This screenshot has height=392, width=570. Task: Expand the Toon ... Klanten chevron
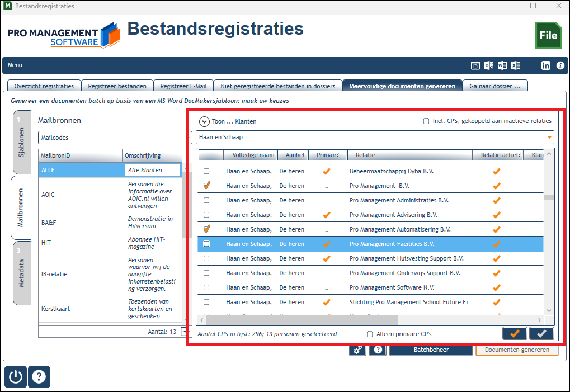pos(204,121)
